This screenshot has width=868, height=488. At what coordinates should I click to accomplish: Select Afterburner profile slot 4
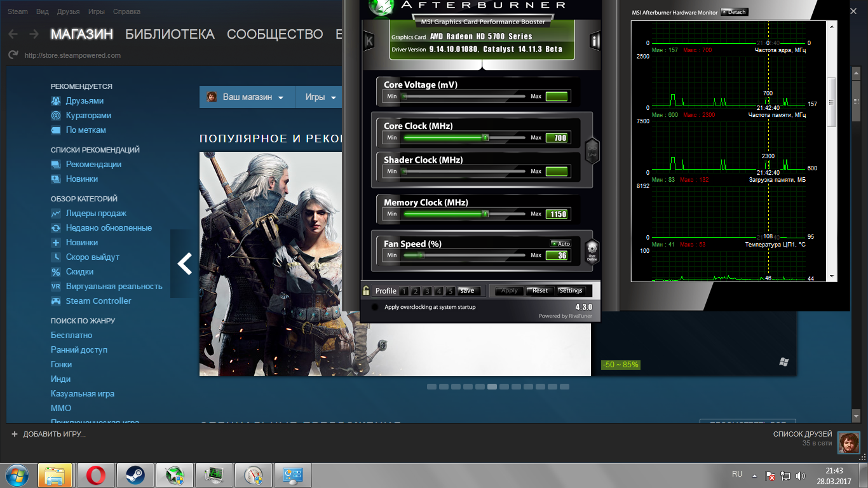(x=438, y=292)
